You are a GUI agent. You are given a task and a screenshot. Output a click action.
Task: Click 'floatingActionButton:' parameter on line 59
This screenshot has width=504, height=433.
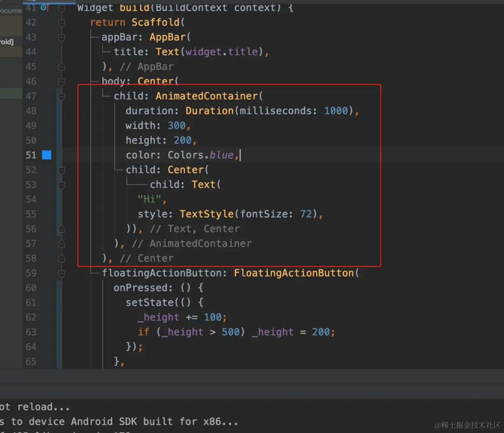coord(164,273)
